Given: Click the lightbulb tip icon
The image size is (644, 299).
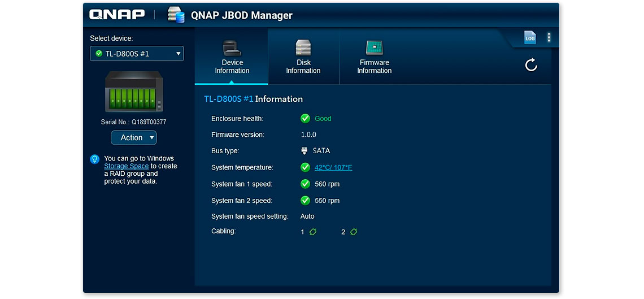Looking at the screenshot, I should pyautogui.click(x=95, y=159).
